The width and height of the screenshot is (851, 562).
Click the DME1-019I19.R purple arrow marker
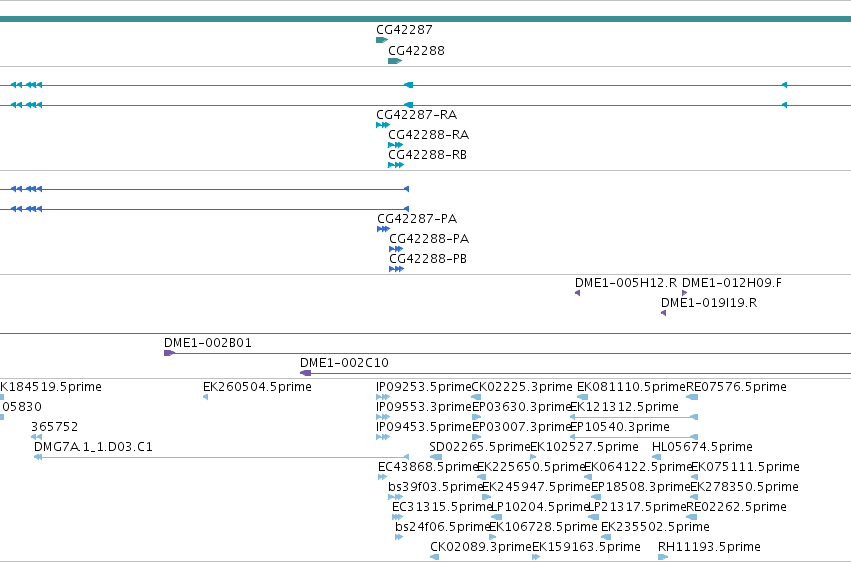click(x=663, y=313)
